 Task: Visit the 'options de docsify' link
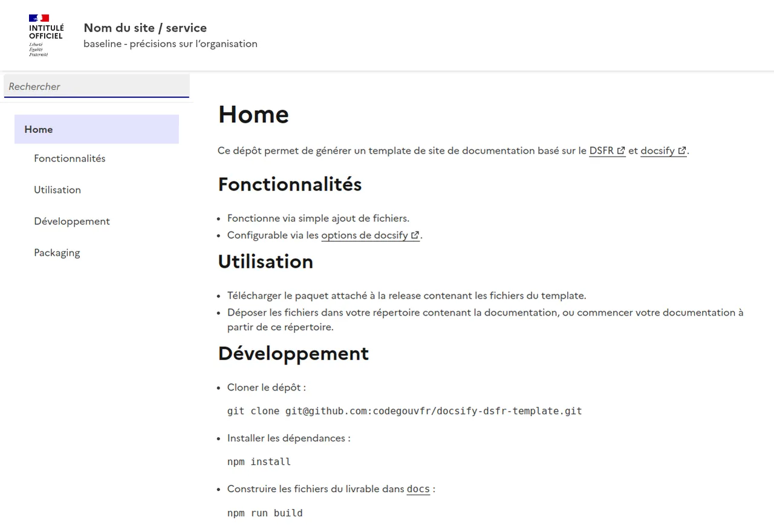tap(370, 235)
